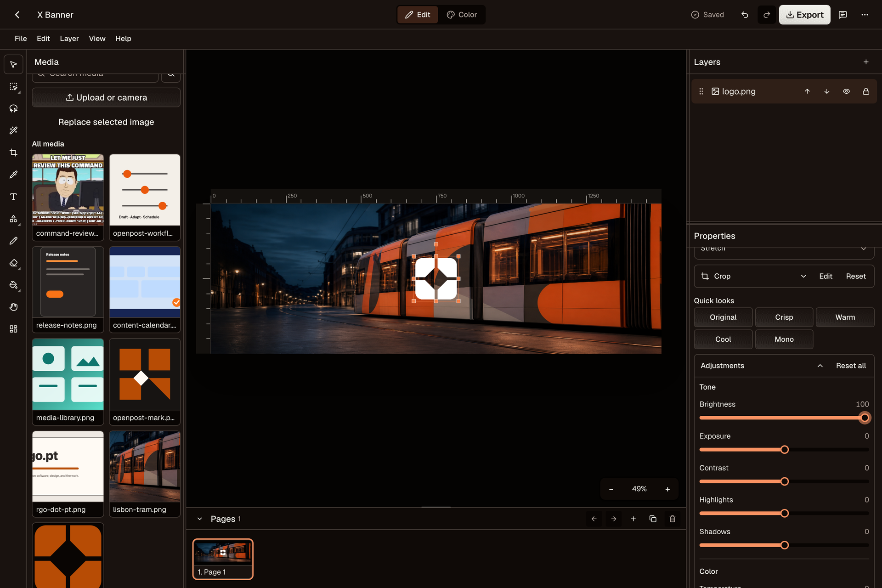
Task: Click Upload or camera
Action: (106, 97)
